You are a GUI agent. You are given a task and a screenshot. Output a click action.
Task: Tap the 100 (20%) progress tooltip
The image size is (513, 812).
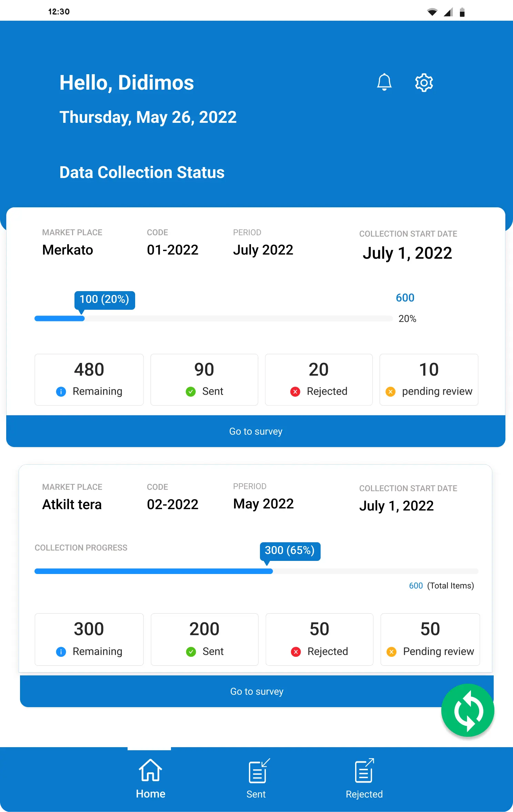(x=104, y=300)
